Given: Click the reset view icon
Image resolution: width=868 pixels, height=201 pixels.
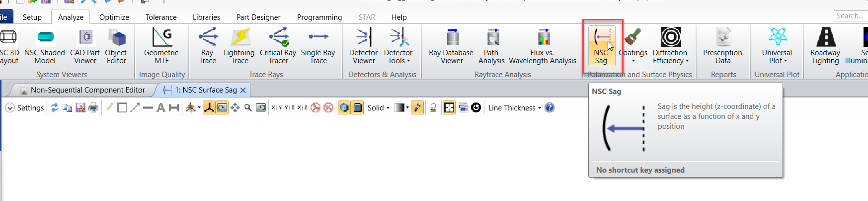Looking at the screenshot, I should point(261,107).
